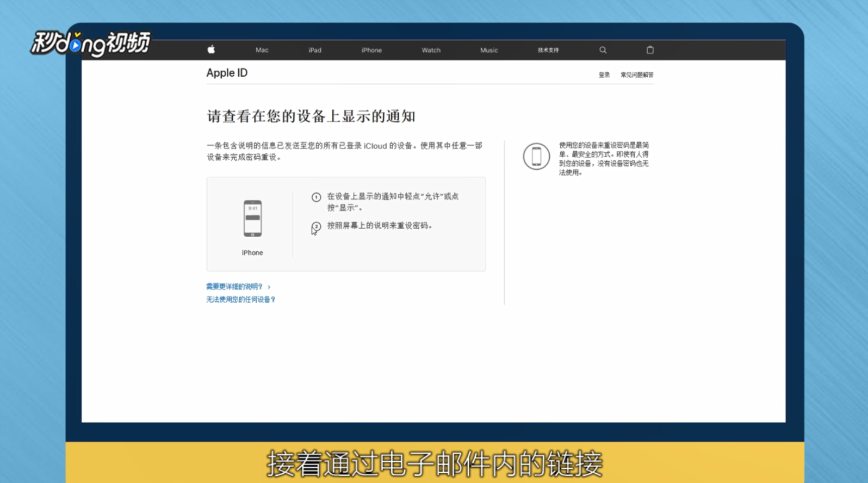Click the 常见问题解答 link

(x=637, y=75)
